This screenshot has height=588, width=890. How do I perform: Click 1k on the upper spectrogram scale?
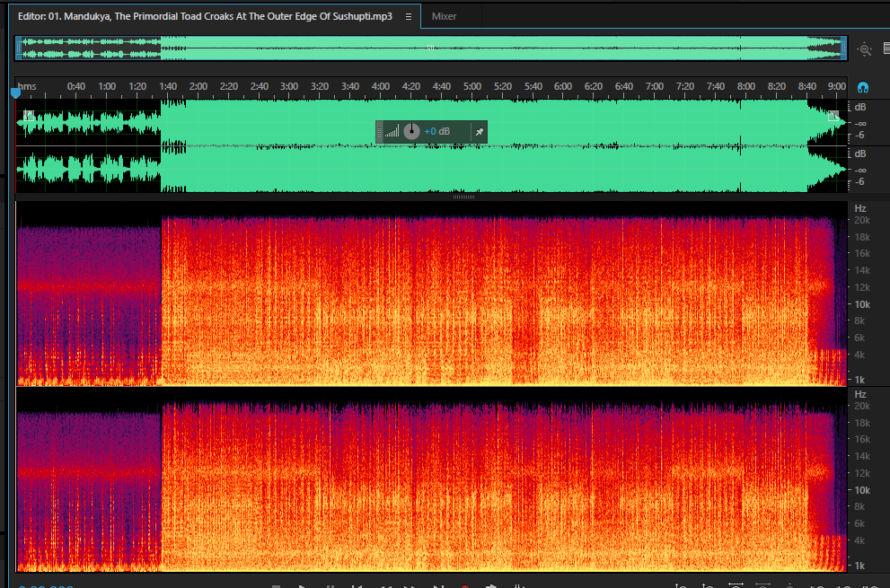[860, 380]
